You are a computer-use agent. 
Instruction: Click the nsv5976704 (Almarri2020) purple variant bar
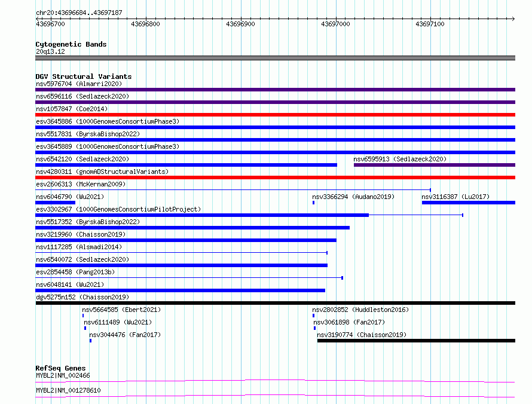click(x=275, y=90)
